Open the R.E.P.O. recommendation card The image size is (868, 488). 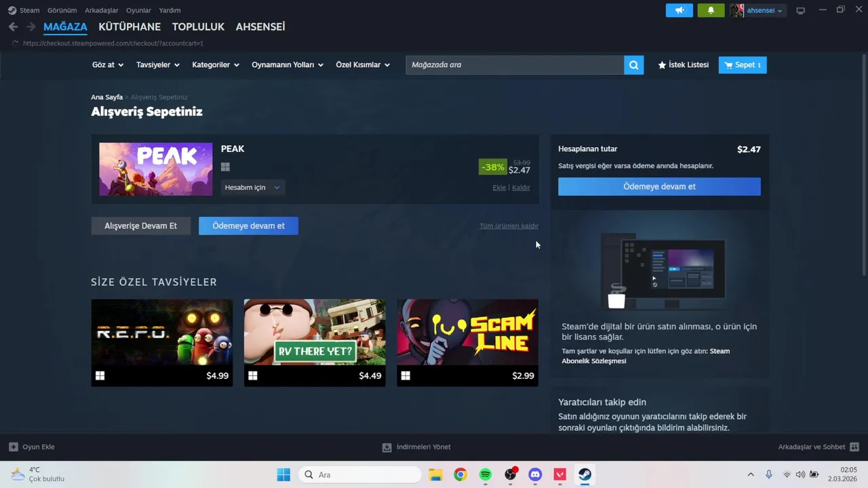click(x=161, y=343)
